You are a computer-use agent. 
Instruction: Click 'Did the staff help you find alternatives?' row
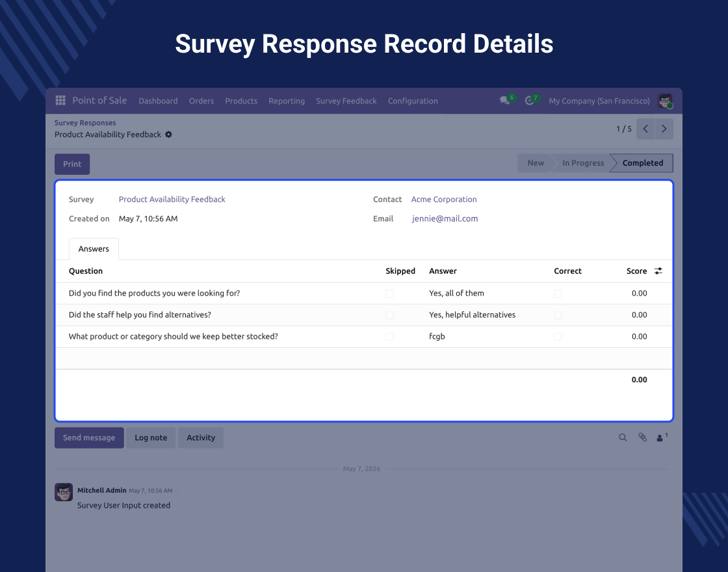[364, 315]
